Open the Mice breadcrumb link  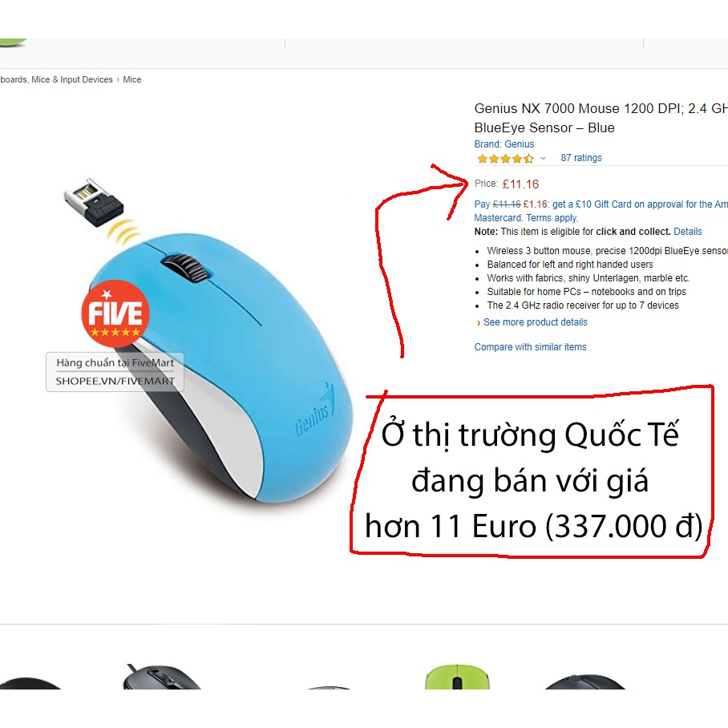click(131, 79)
